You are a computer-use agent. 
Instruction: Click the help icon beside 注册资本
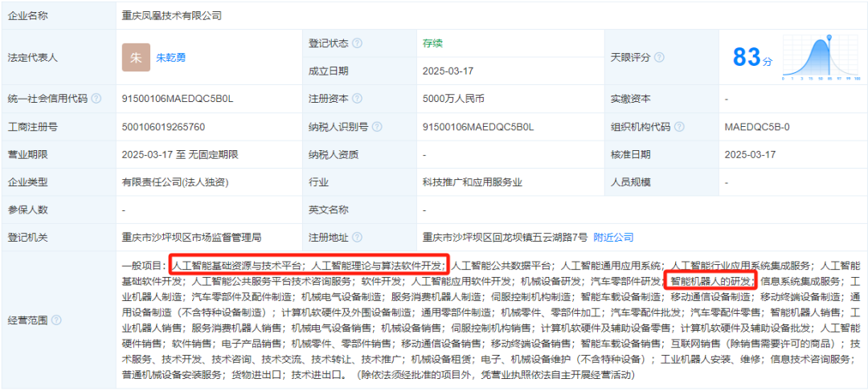(358, 99)
